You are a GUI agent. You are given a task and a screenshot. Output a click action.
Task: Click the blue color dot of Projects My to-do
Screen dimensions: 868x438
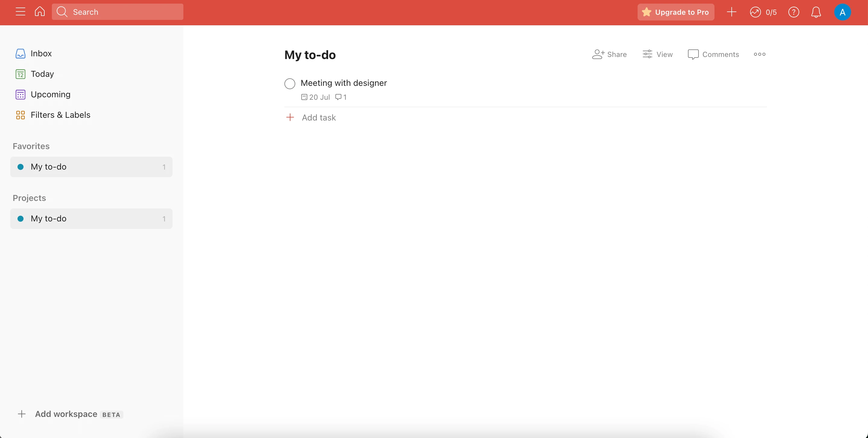21,218
